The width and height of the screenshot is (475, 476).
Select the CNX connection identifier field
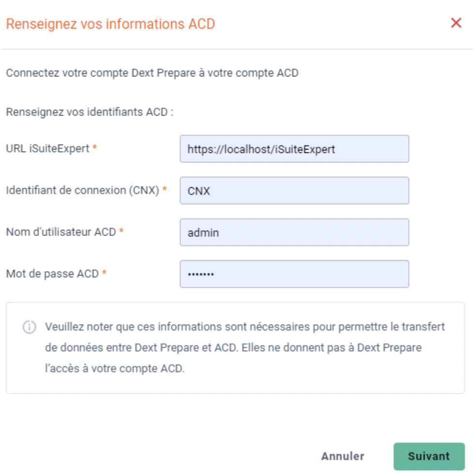pos(294,191)
